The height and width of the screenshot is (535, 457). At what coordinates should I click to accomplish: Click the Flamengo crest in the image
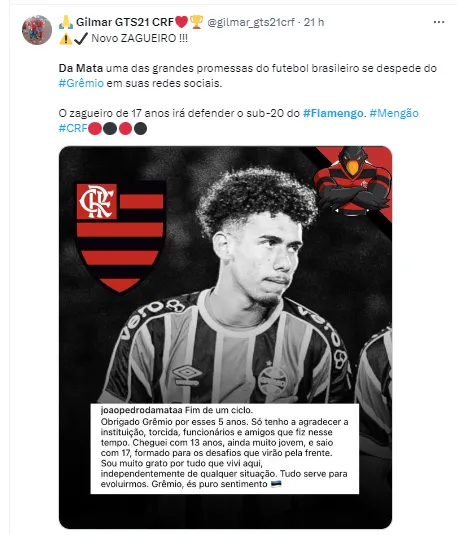tap(120, 237)
